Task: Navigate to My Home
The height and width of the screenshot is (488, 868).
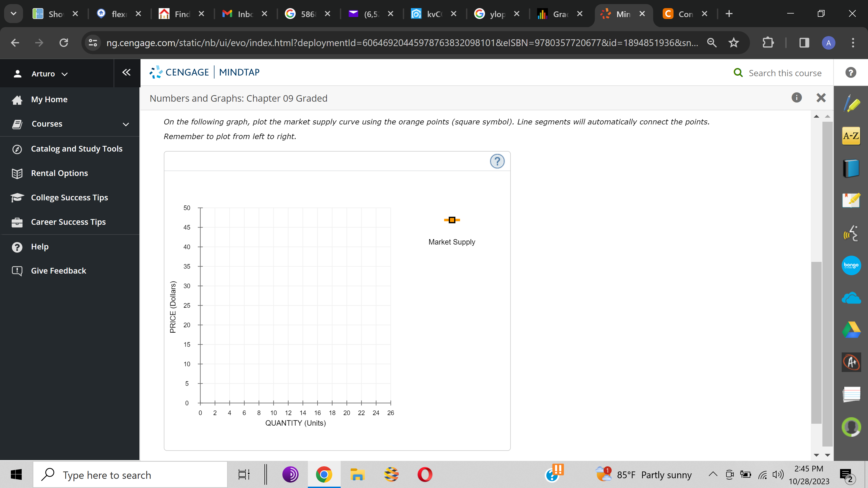Action: click(x=49, y=99)
